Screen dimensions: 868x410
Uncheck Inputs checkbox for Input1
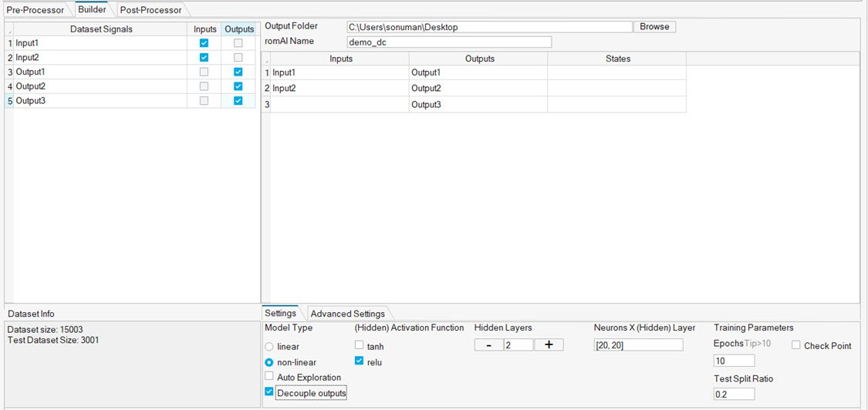pos(204,43)
